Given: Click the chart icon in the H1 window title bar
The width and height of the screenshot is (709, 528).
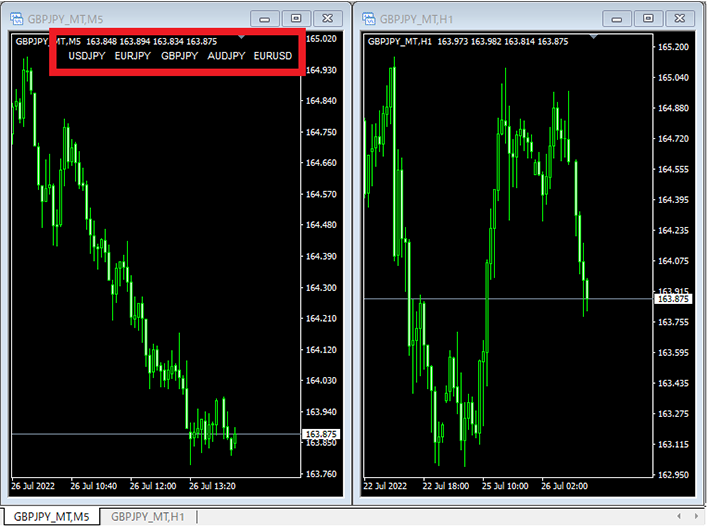Looking at the screenshot, I should tap(369, 19).
